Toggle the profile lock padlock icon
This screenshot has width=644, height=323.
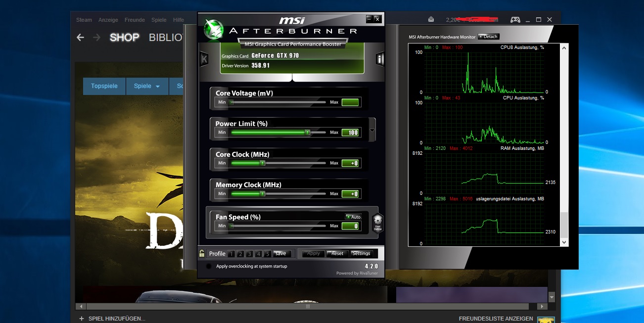click(x=202, y=253)
